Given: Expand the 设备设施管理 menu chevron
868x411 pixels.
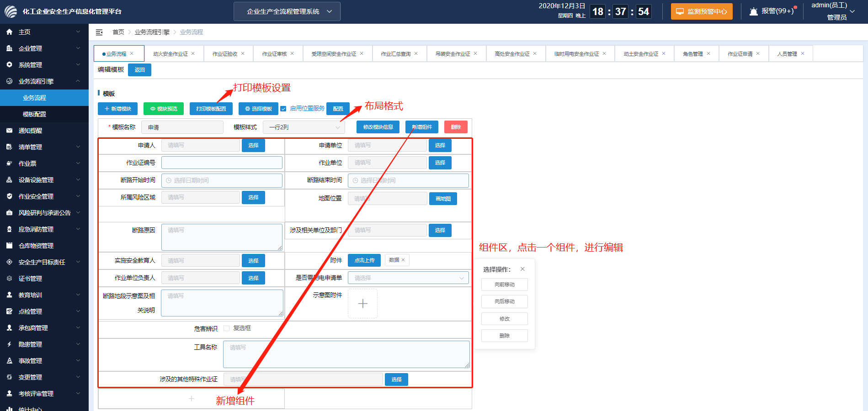Looking at the screenshot, I should [78, 180].
